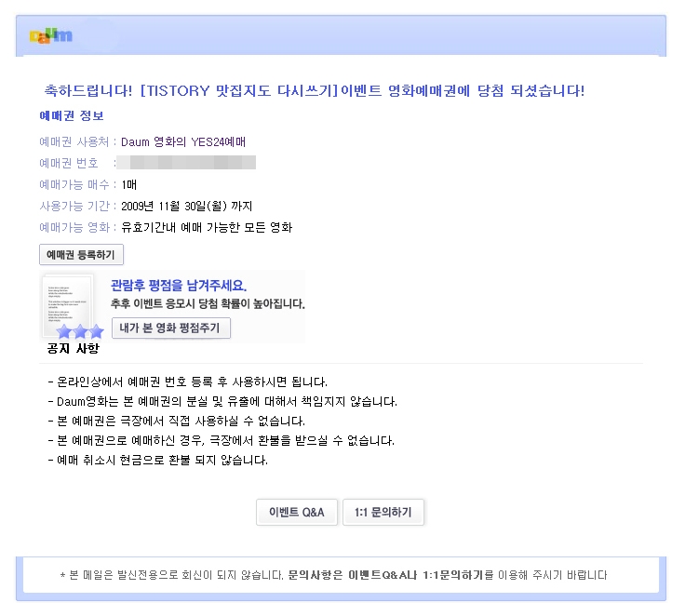The image size is (685, 616).
Task: Click the congratulation headline 축하드립니다! [TISTORY 맛집지도 다시쓰기]
Action: point(314,91)
